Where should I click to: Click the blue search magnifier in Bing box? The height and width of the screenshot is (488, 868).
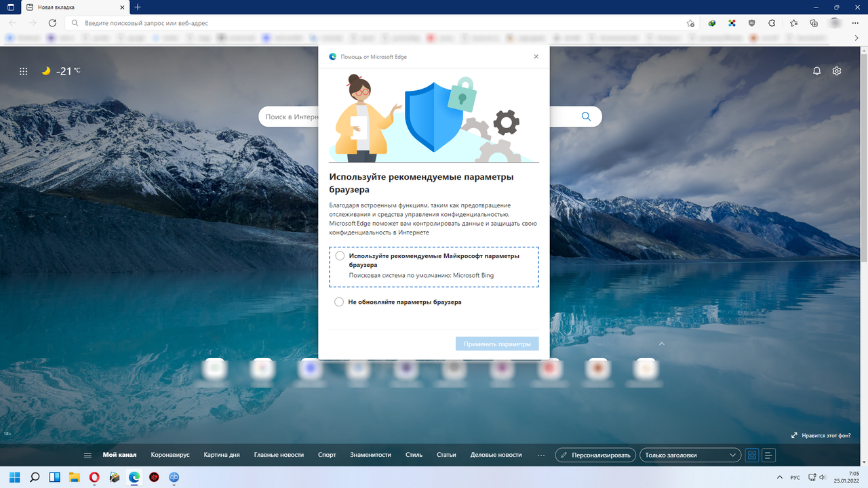click(x=587, y=117)
